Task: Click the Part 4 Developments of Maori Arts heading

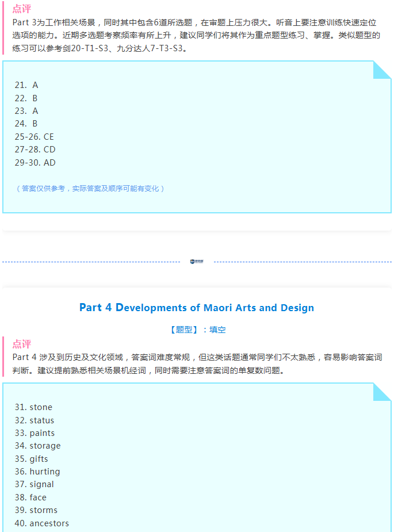Action: click(x=197, y=308)
